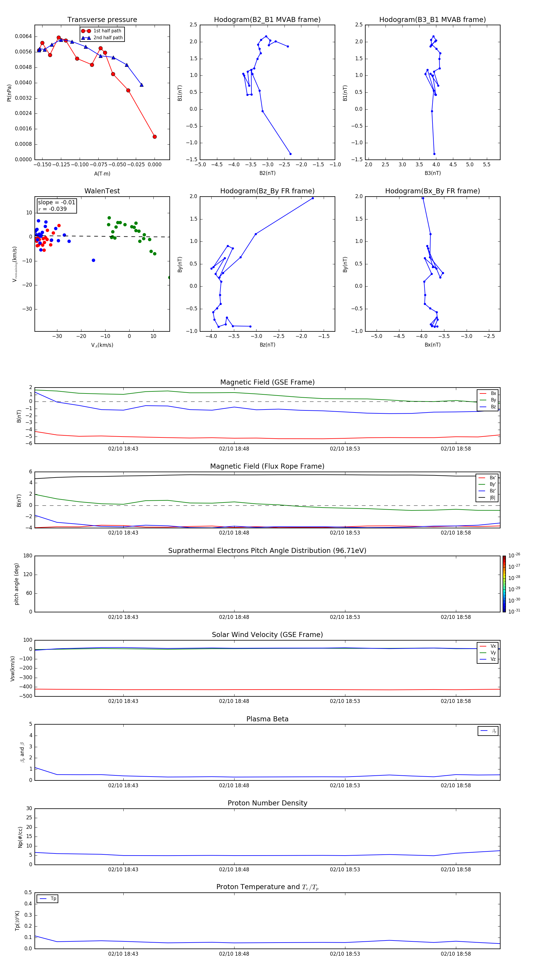Click the blue outlier point near V_A = -15

click(x=93, y=260)
